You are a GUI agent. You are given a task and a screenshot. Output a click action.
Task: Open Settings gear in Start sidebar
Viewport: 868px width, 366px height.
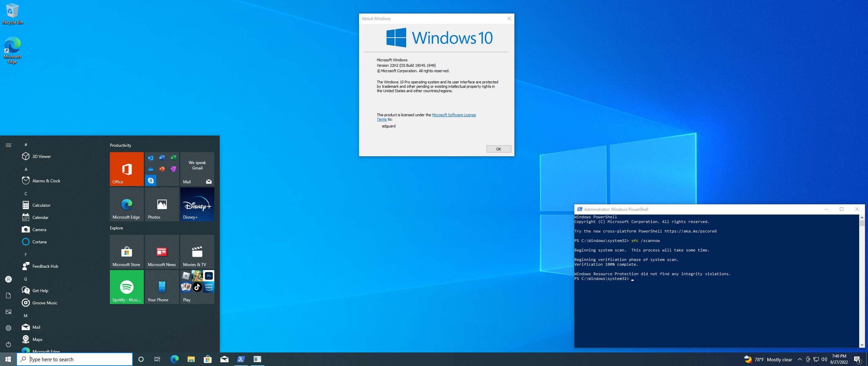pyautogui.click(x=8, y=328)
